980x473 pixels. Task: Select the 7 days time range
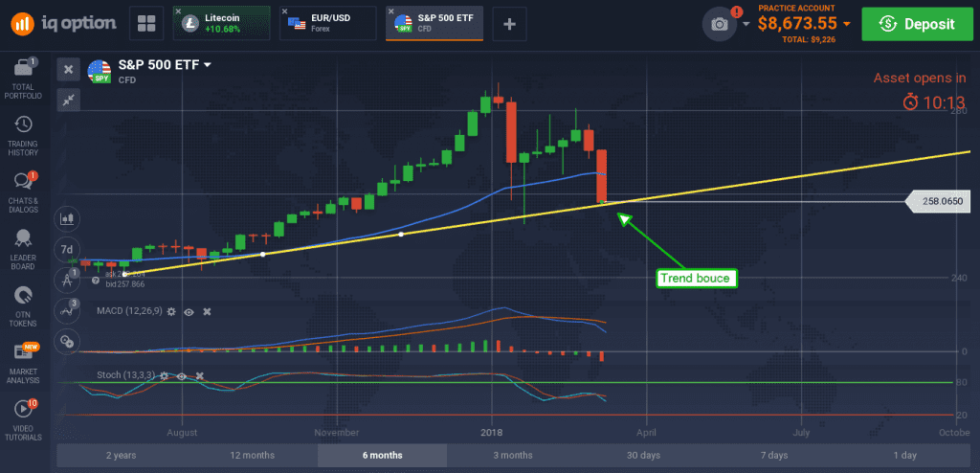[773, 455]
